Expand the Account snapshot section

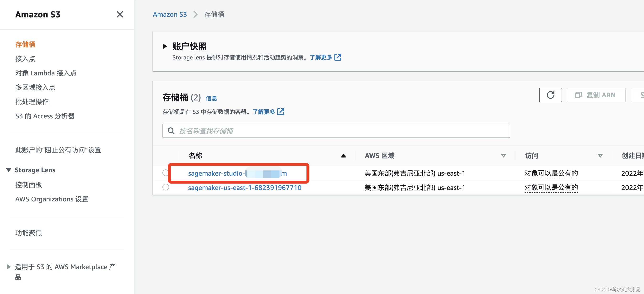pyautogui.click(x=165, y=46)
